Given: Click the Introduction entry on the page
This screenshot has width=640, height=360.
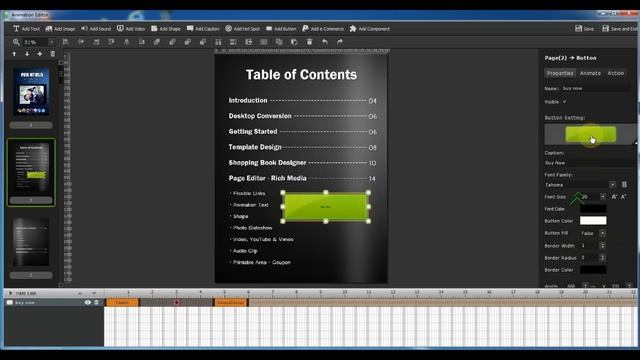Looking at the screenshot, I should click(248, 100).
